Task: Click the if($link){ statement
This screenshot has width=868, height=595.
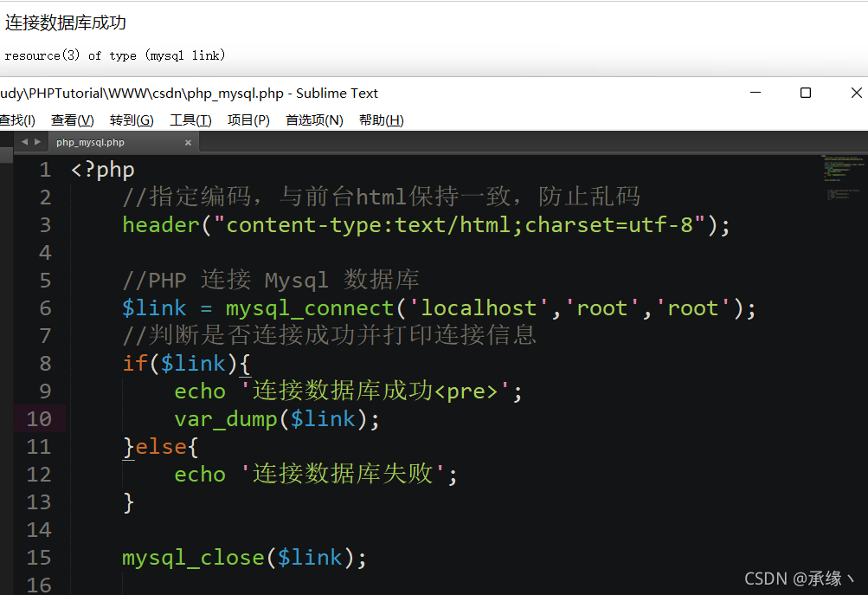Action: pyautogui.click(x=187, y=364)
